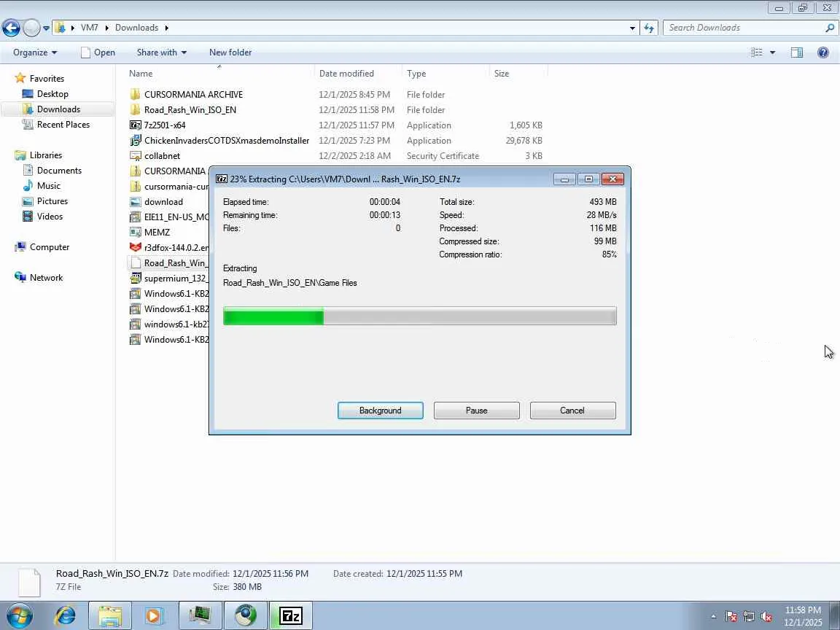Sort by the Type column header
The height and width of the screenshot is (630, 840).
[x=416, y=74]
